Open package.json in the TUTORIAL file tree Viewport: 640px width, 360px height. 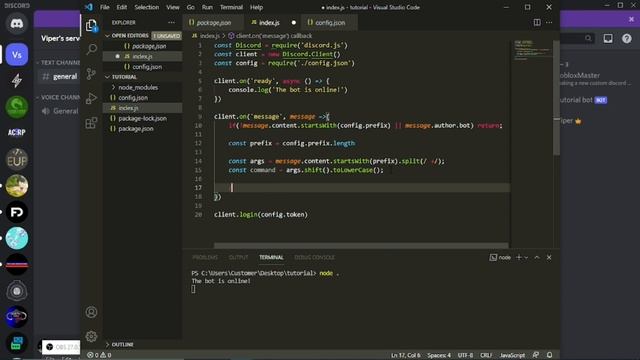tap(136, 129)
